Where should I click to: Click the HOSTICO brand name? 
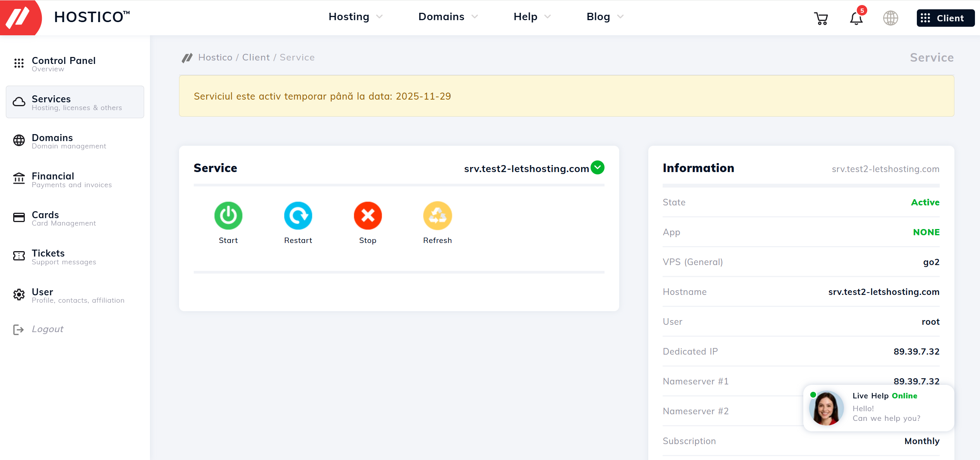(92, 17)
